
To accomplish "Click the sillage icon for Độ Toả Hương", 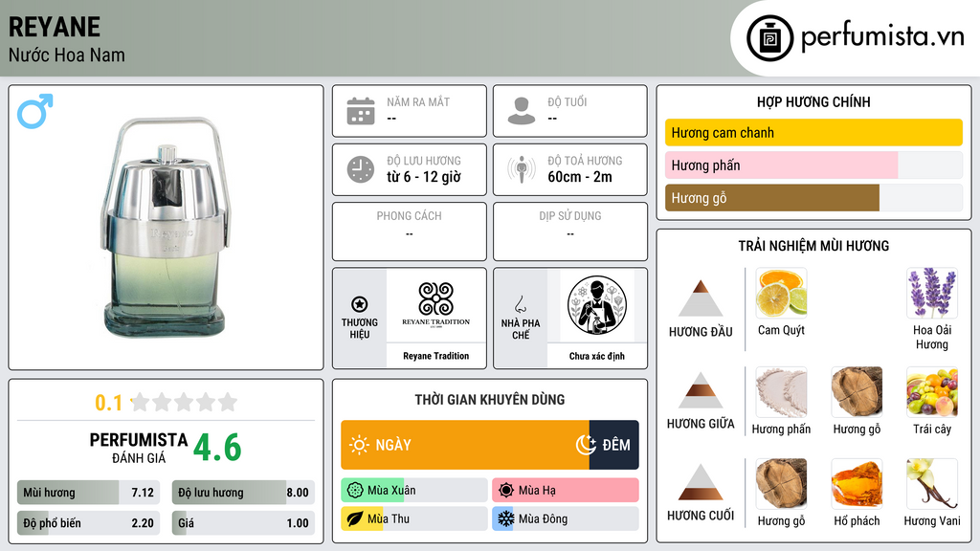I will point(522,169).
